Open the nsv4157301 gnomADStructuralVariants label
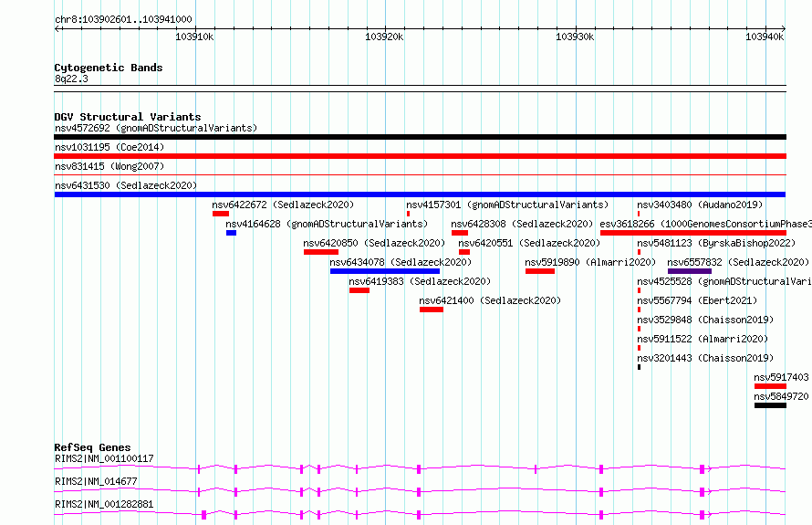812x525 pixels. [x=507, y=205]
